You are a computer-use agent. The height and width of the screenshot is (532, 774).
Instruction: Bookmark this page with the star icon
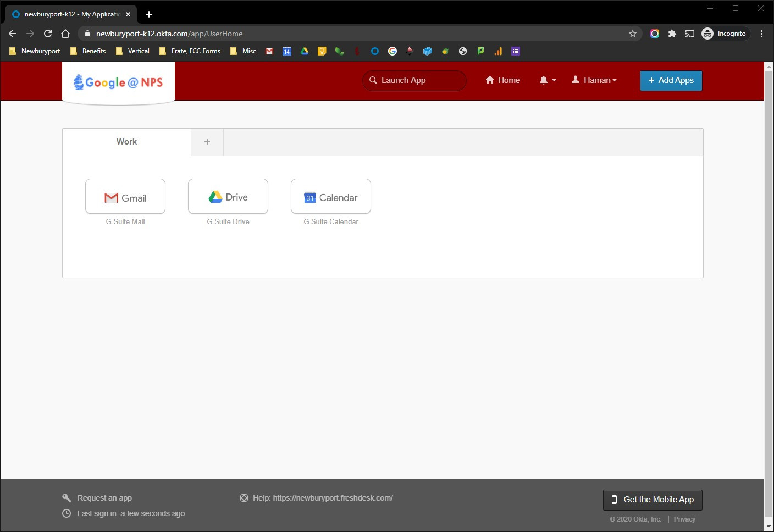pos(633,34)
